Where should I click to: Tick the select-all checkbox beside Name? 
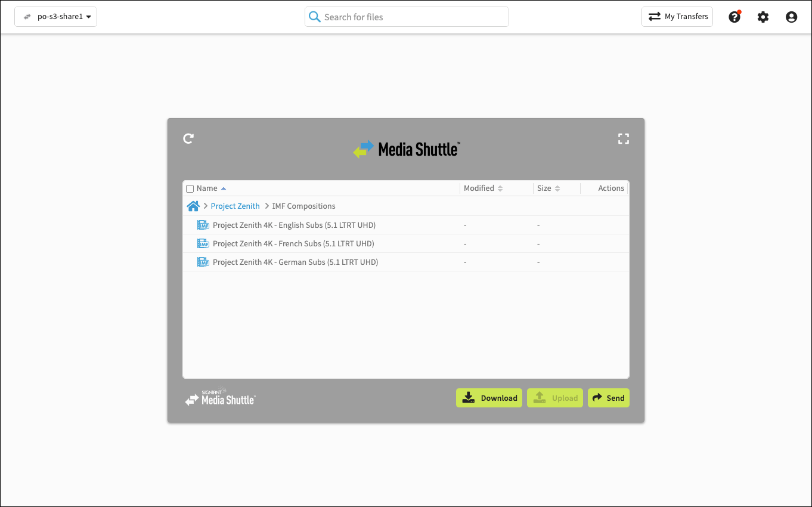[x=190, y=188]
